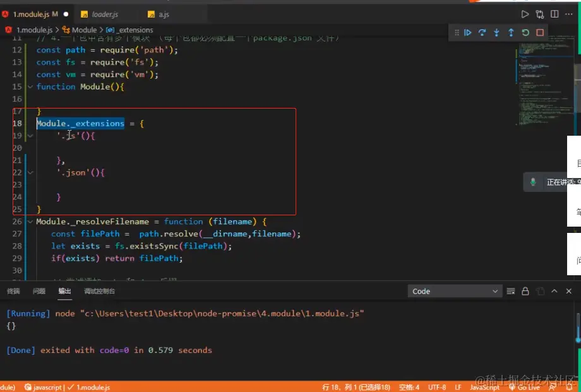Screen dimensions: 581x392
Task: Click the feedback icon in status bar
Action: click(552, 387)
